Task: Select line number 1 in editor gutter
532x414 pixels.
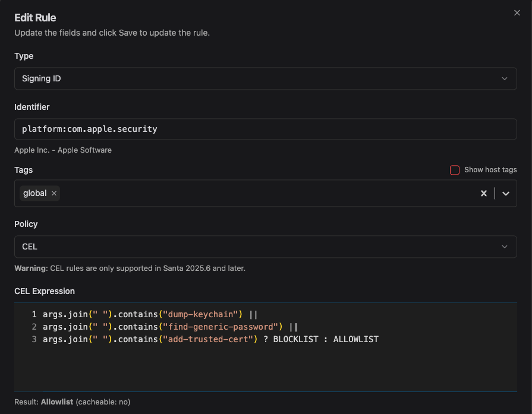Action: pyautogui.click(x=34, y=314)
